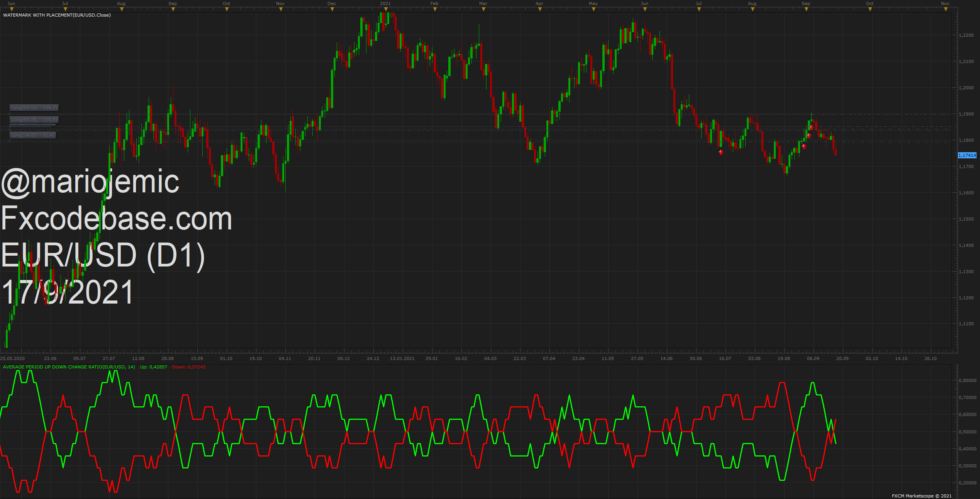Click the 0,20000 indicator scale label
Image resolution: width=980 pixels, height=499 pixels.
click(x=968, y=483)
